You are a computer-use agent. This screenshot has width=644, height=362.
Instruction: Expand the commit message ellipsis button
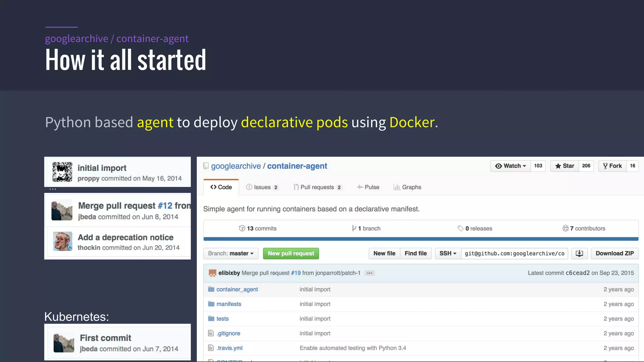pyautogui.click(x=369, y=273)
